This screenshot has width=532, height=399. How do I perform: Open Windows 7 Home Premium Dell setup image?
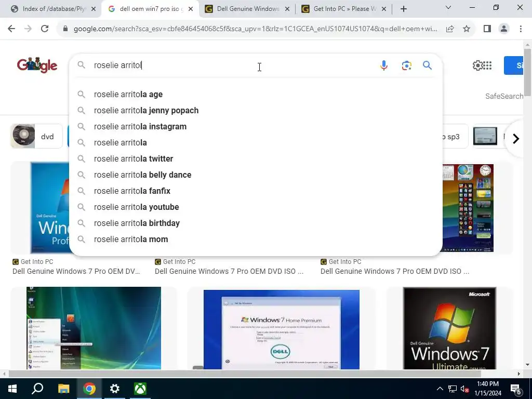[281, 329]
